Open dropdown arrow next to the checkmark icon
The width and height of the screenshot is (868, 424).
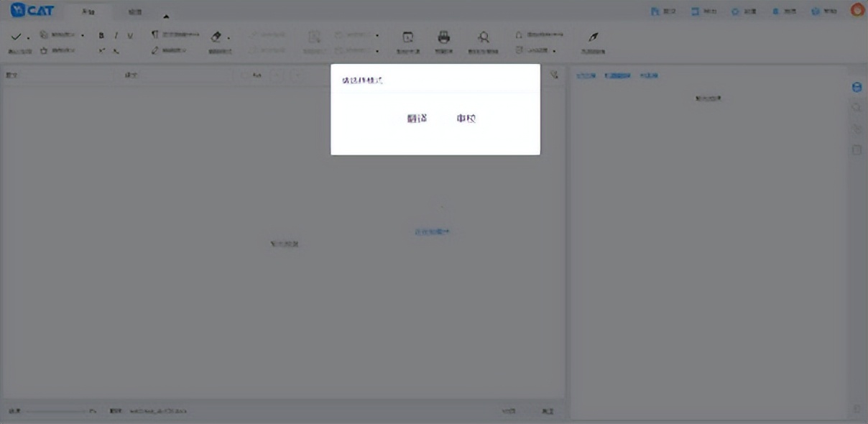[28, 37]
